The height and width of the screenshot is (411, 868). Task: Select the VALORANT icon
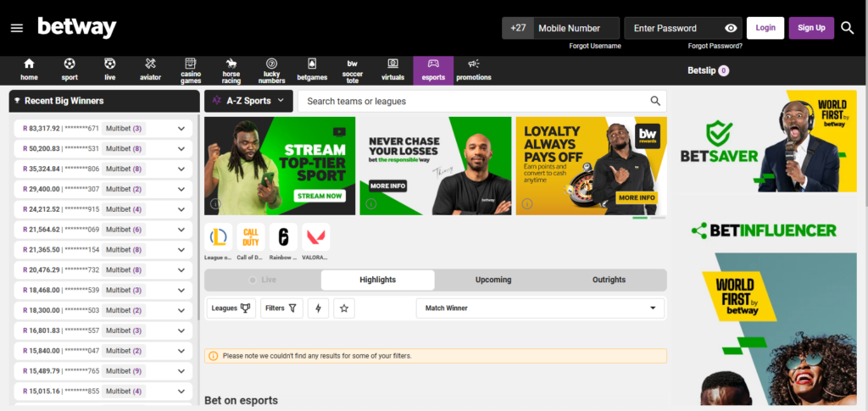pos(316,237)
